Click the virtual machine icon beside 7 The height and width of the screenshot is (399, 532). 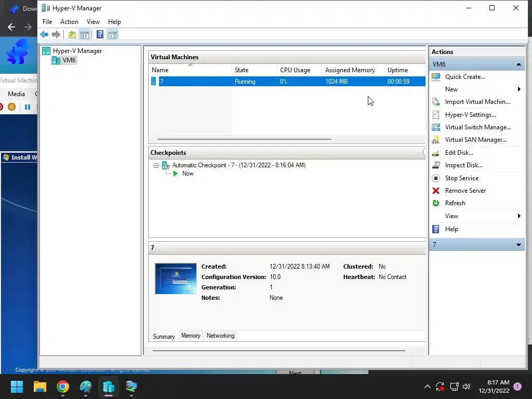tap(154, 82)
